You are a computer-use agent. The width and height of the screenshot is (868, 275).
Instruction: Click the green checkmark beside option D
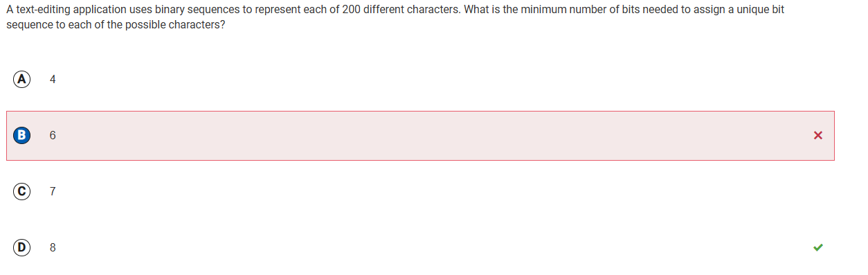pos(818,247)
